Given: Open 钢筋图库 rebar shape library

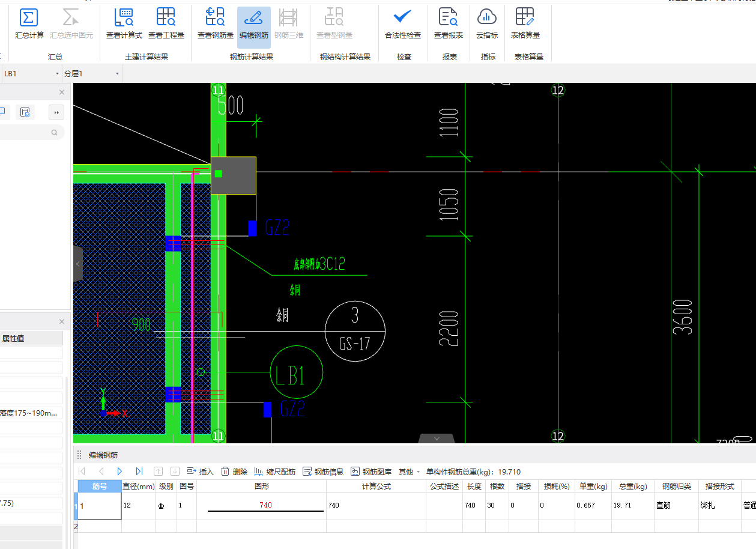Looking at the screenshot, I should 371,472.
